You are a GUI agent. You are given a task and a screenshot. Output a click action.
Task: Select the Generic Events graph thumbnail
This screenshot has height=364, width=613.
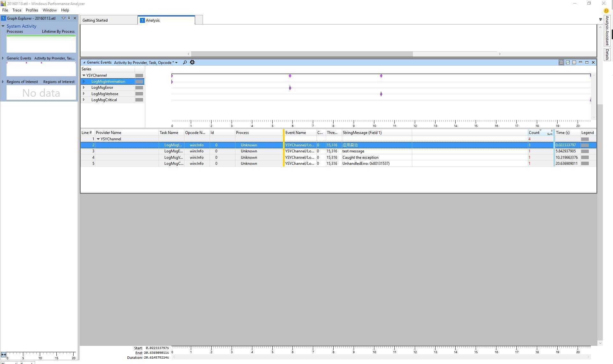41,69
